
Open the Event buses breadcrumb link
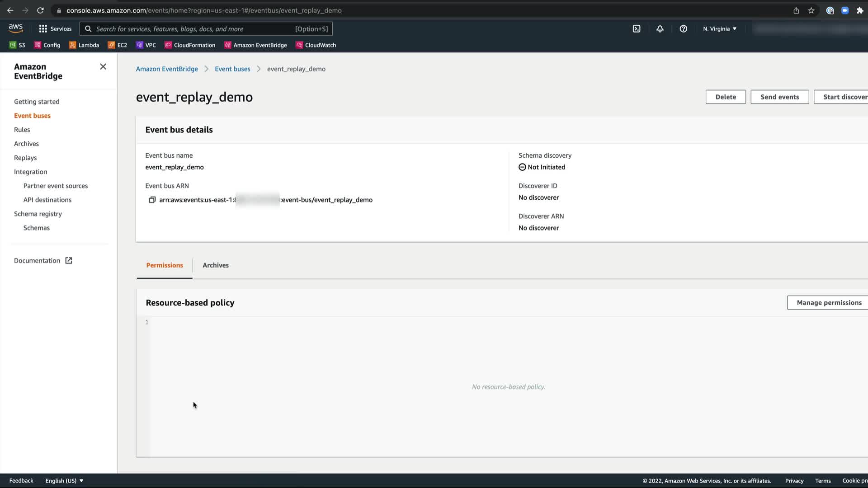[232, 69]
